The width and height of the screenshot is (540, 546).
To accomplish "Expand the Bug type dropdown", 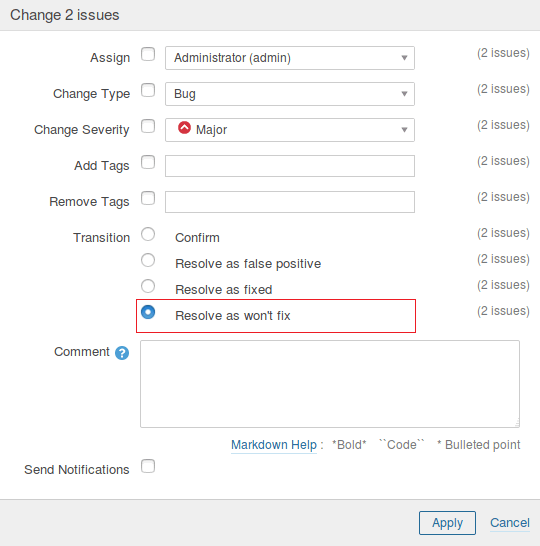I will click(x=290, y=94).
